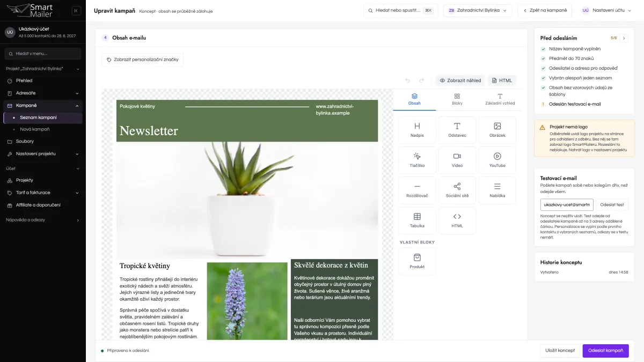Insert a Tlačítko button block
The height and width of the screenshot is (362, 644).
tap(417, 160)
